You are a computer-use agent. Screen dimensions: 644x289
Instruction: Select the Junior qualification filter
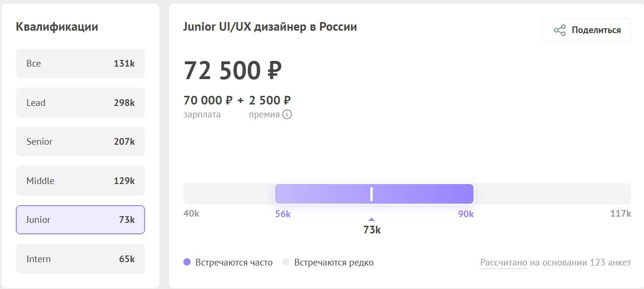(80, 220)
